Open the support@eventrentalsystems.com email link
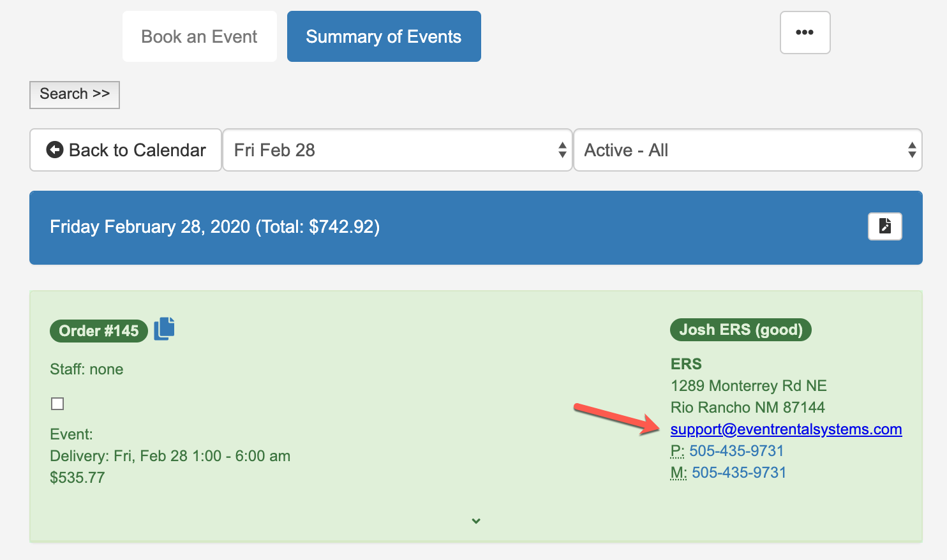The image size is (947, 560). (x=786, y=429)
